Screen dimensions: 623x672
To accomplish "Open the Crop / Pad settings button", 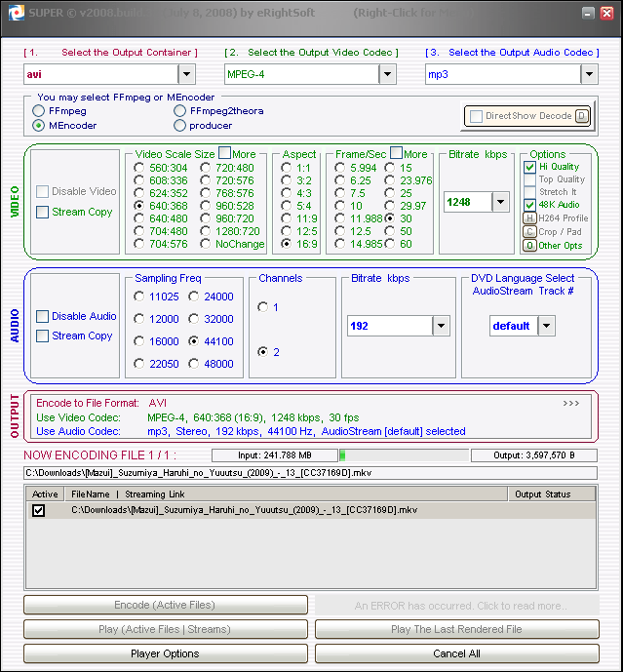I will pyautogui.click(x=529, y=232).
